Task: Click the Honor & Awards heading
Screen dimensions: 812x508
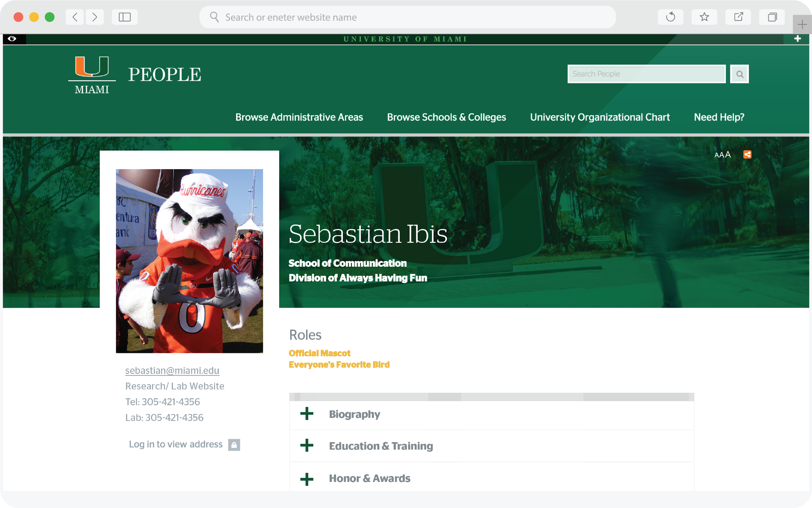Action: [369, 478]
